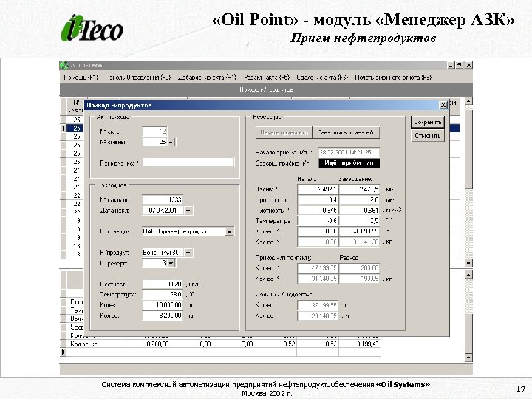The width and height of the screenshot is (532, 399).
Task: Click the Поставщик field with ОАО text
Action: (184, 232)
